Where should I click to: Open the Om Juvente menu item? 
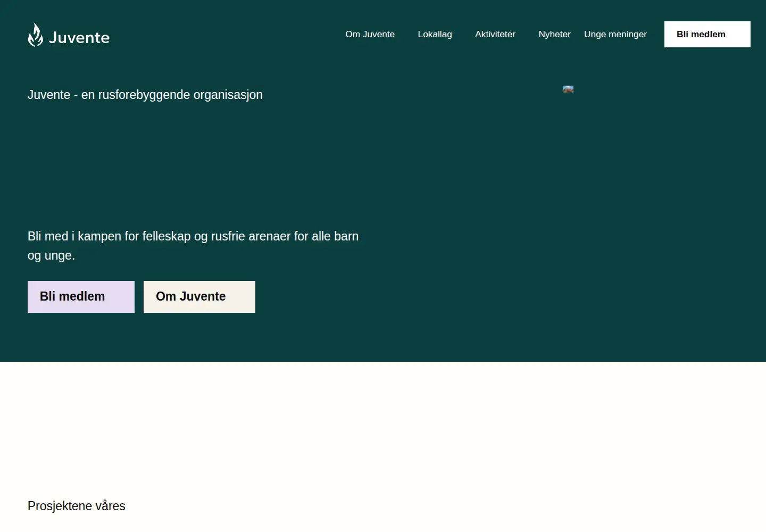[x=370, y=34]
